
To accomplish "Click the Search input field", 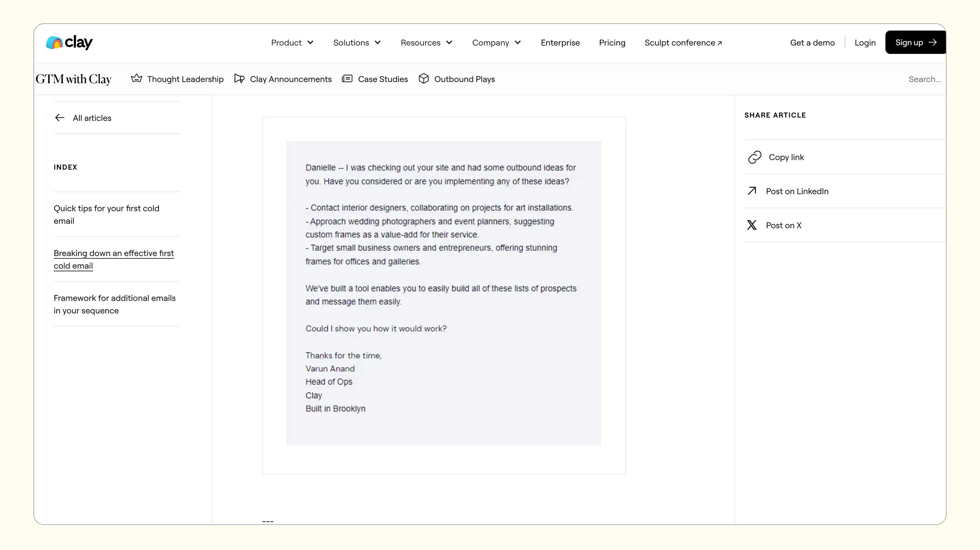I will click(x=924, y=79).
